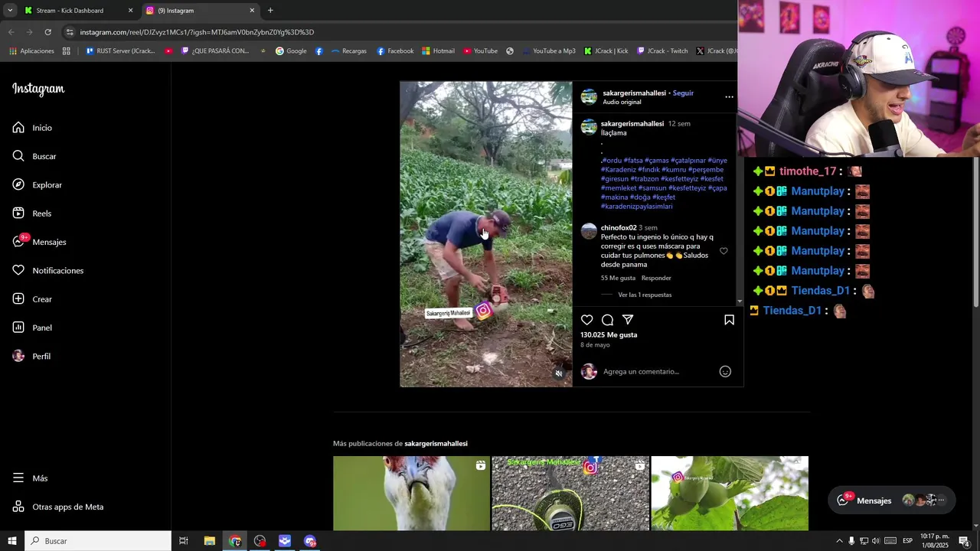The height and width of the screenshot is (551, 980).
Task: Open green hazelnut post thumbnail
Action: (730, 494)
